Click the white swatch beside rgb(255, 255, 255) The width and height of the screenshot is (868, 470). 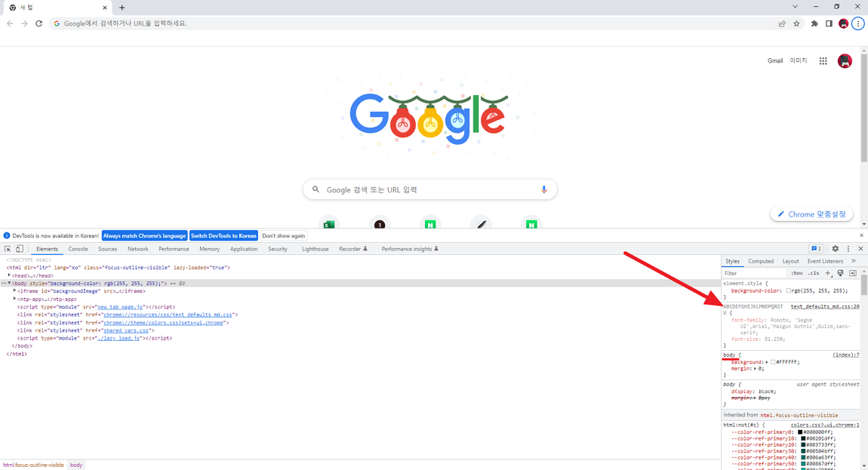click(x=788, y=290)
